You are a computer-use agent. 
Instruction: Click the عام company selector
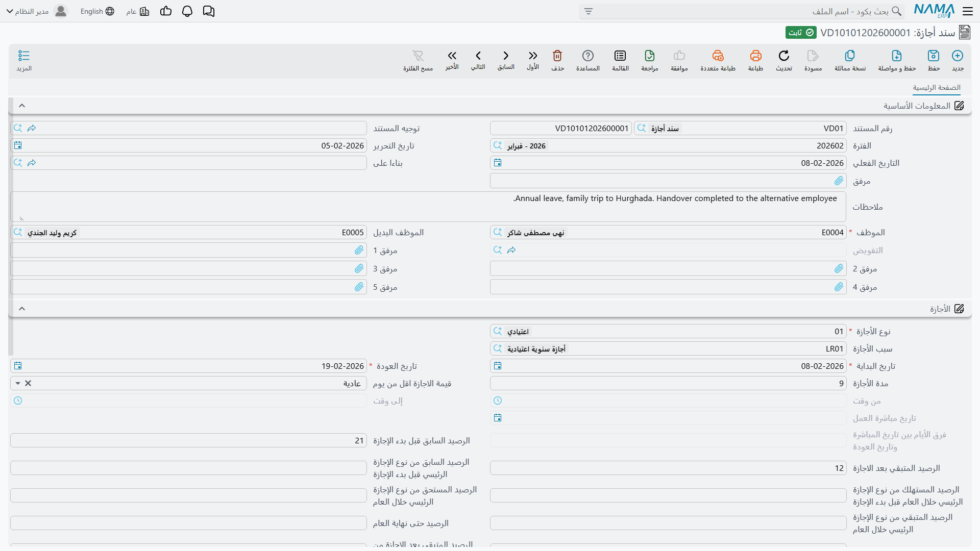138,11
